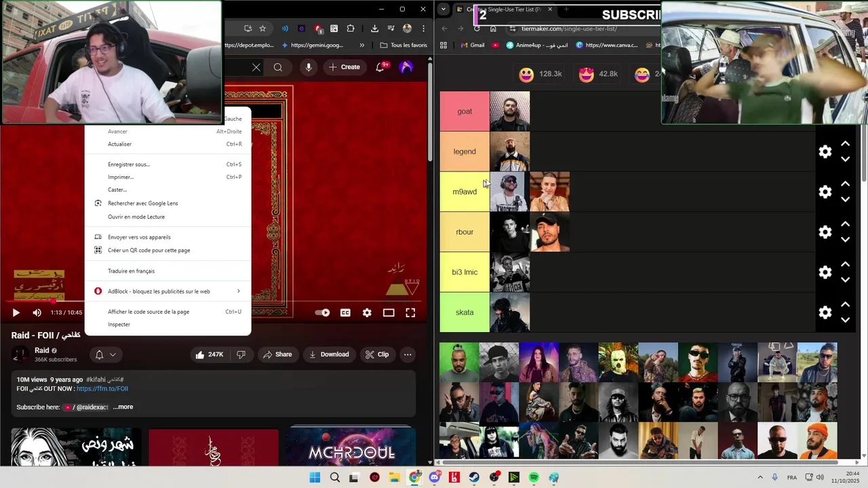868x488 pixels.
Task: Open Steam from the taskbar
Action: 474,478
